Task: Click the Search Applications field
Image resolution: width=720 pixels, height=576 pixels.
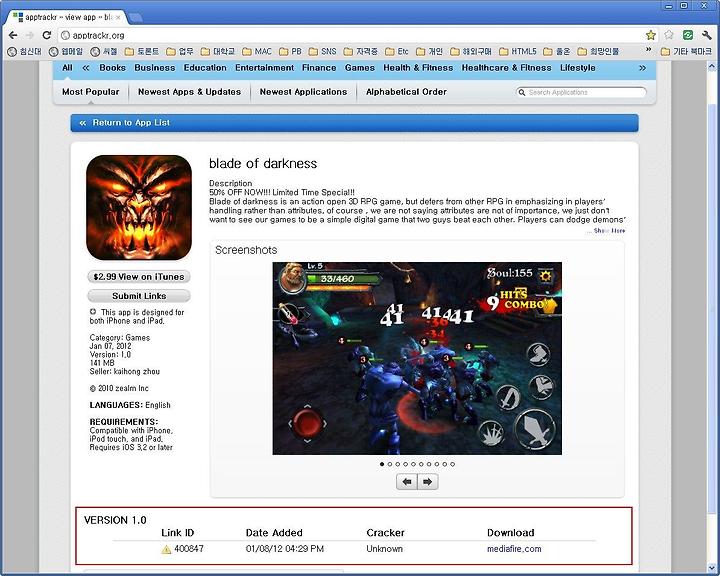Action: 581,92
